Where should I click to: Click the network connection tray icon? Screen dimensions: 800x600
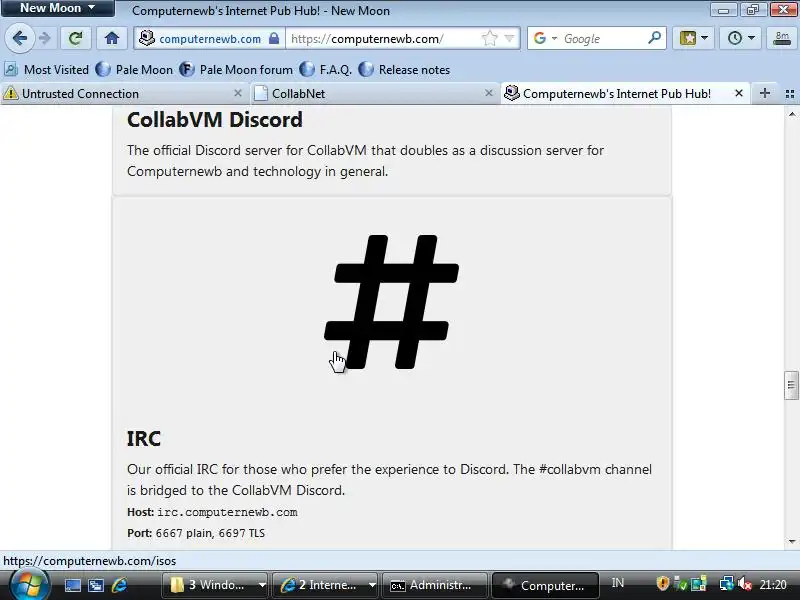tap(726, 584)
